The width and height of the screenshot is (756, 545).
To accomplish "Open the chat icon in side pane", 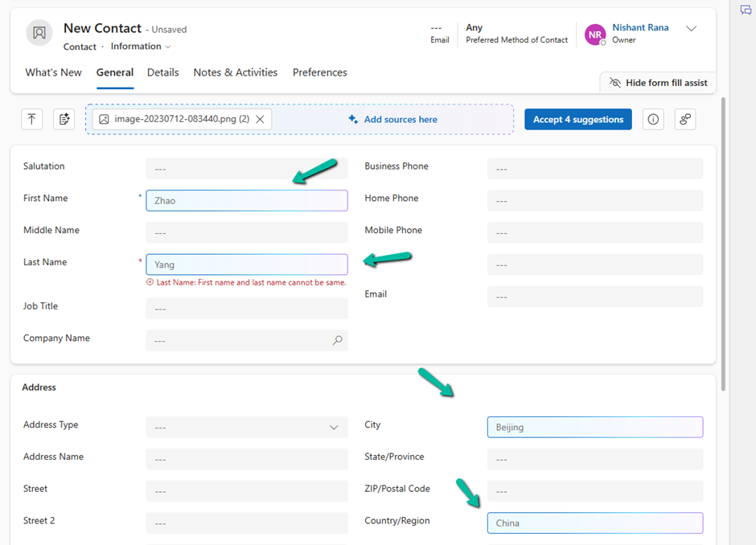I will pos(746,10).
